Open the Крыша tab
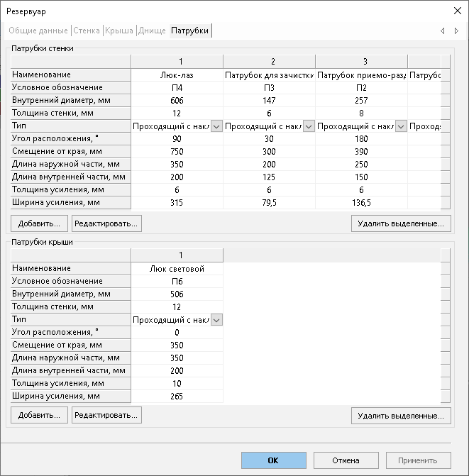Screen dimensions: 469x476 point(119,31)
